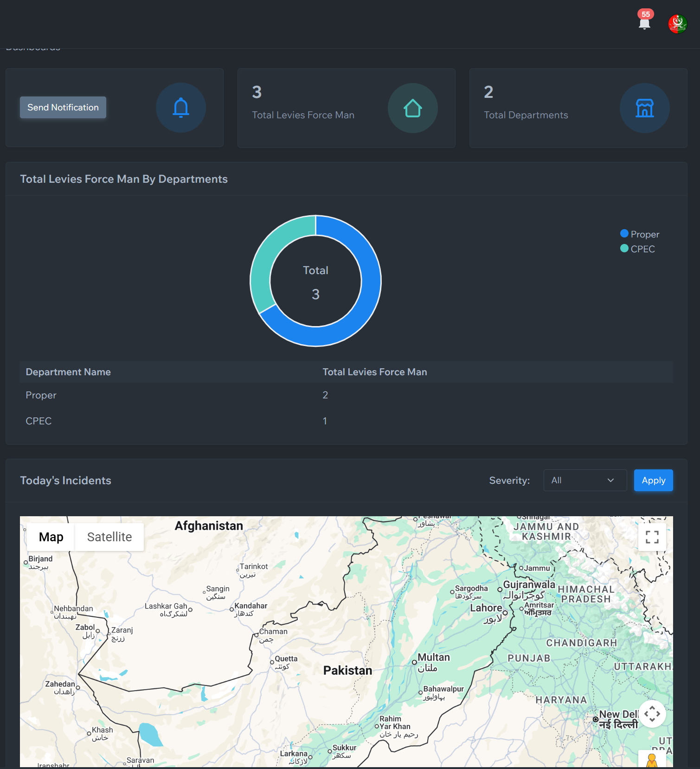This screenshot has width=700, height=769.
Task: Click the map camera controls compass icon
Action: click(x=652, y=713)
